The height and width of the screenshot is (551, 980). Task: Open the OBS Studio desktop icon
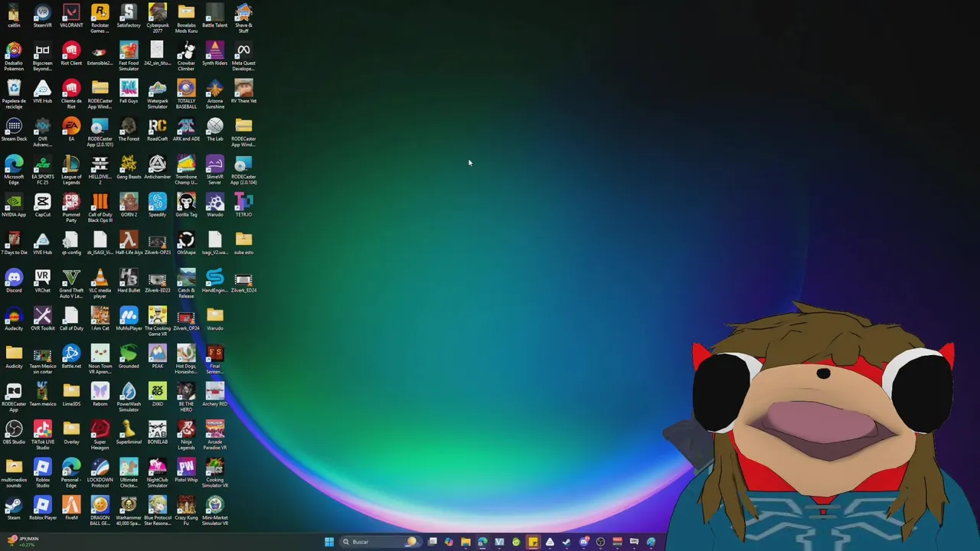(14, 432)
